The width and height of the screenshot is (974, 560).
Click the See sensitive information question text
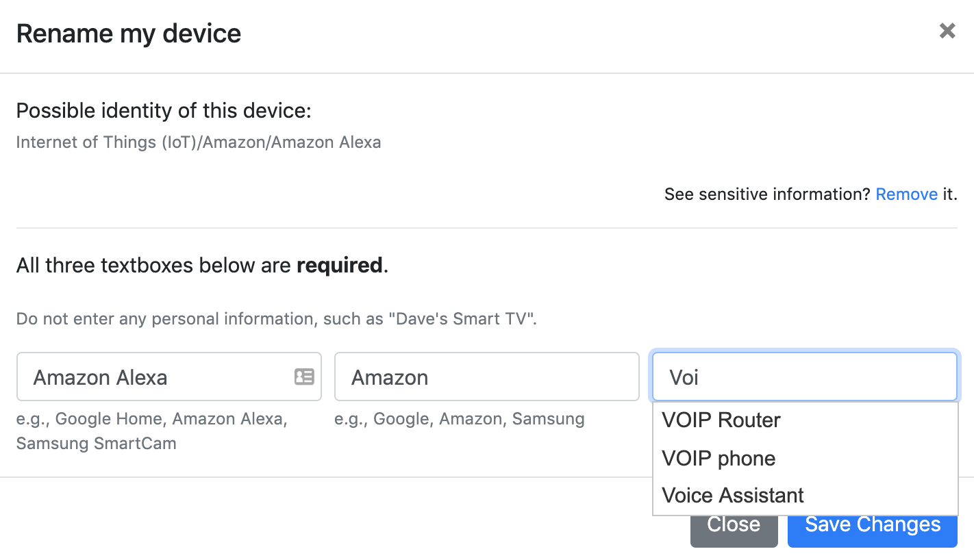[767, 194]
